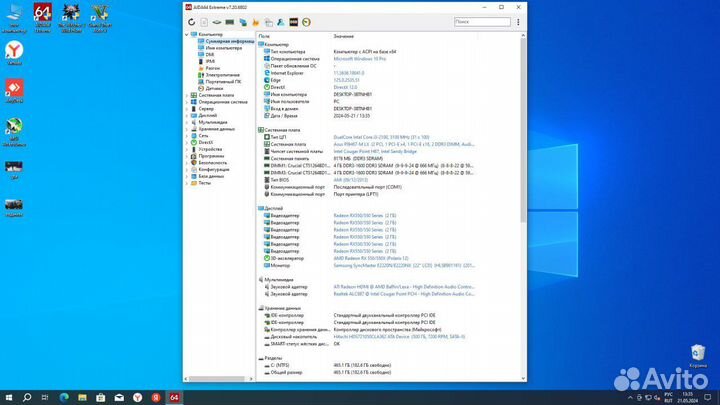Click the blue user figure toolbar icon
720x405 pixels.
pos(281,22)
